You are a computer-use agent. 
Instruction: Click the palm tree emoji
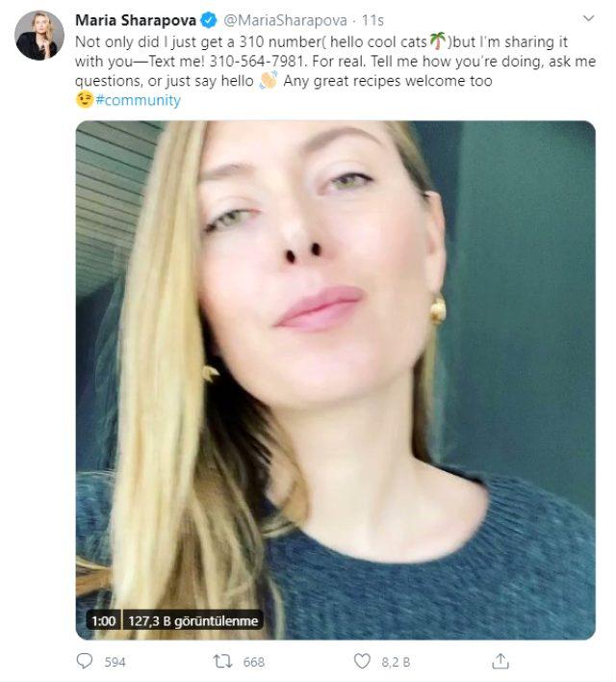click(437, 39)
